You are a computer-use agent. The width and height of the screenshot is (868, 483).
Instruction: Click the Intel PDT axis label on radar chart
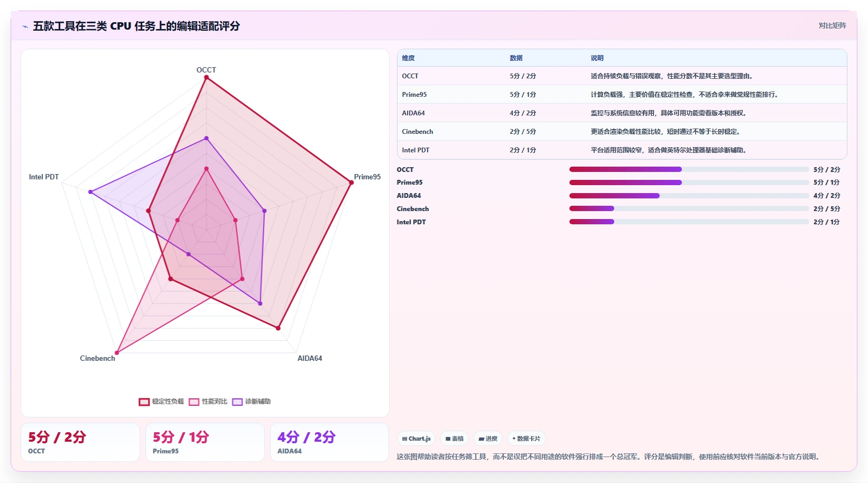tap(44, 177)
